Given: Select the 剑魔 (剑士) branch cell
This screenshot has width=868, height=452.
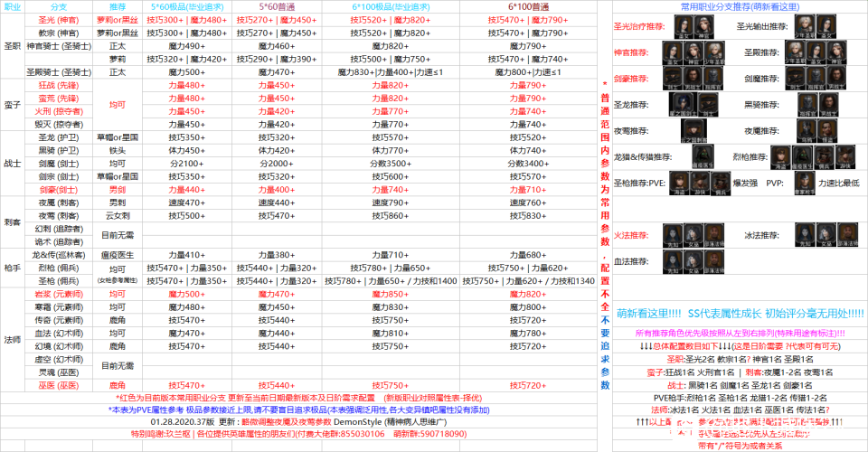Looking at the screenshot, I should tap(59, 164).
